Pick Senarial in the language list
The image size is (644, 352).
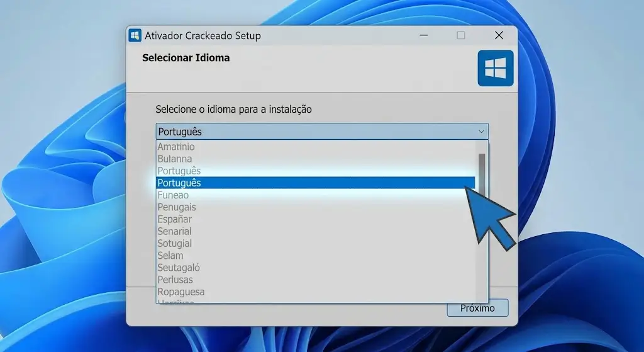coord(316,231)
